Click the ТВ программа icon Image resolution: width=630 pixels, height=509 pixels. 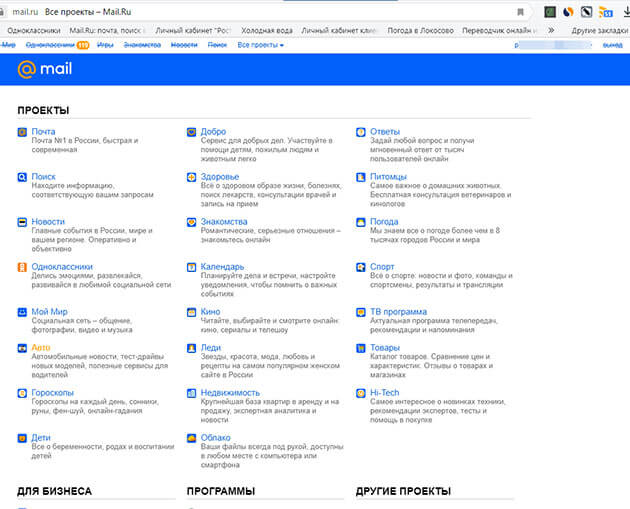(x=362, y=312)
